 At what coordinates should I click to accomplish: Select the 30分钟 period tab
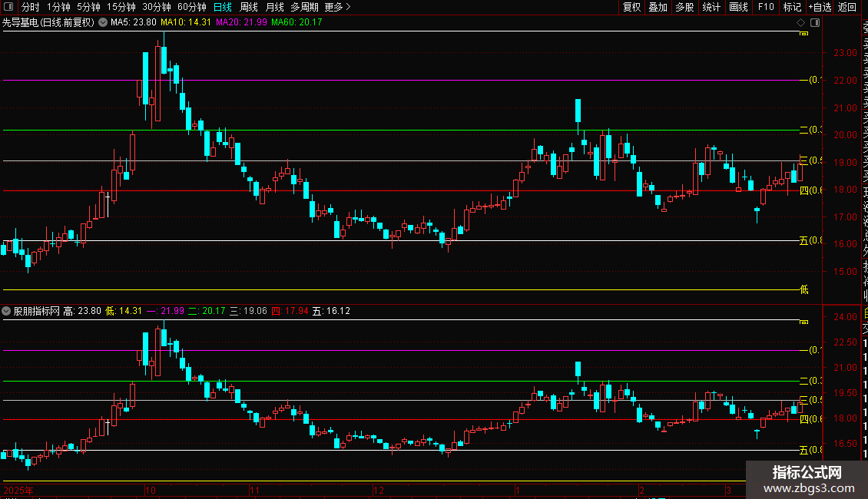click(157, 7)
